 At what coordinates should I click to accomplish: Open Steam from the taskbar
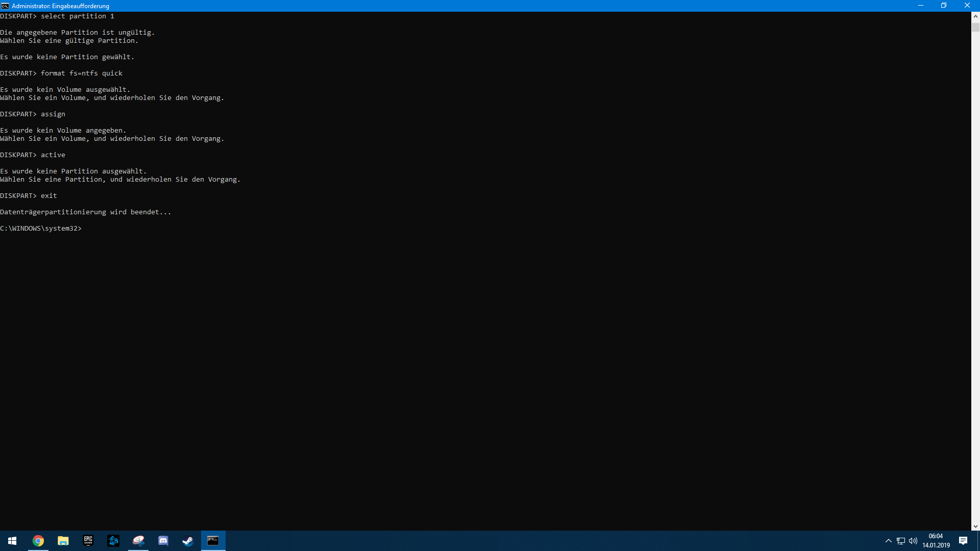click(188, 541)
